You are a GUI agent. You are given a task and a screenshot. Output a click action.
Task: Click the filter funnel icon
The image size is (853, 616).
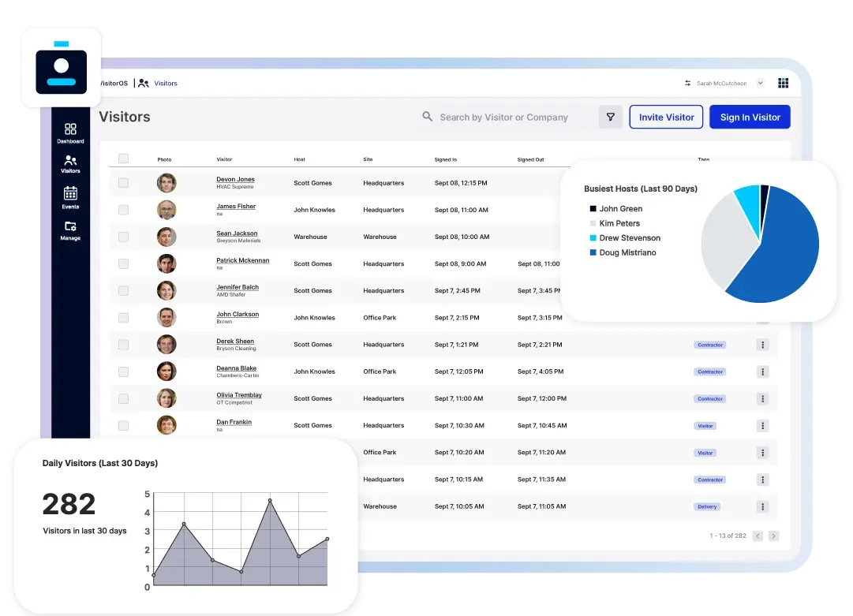point(610,117)
